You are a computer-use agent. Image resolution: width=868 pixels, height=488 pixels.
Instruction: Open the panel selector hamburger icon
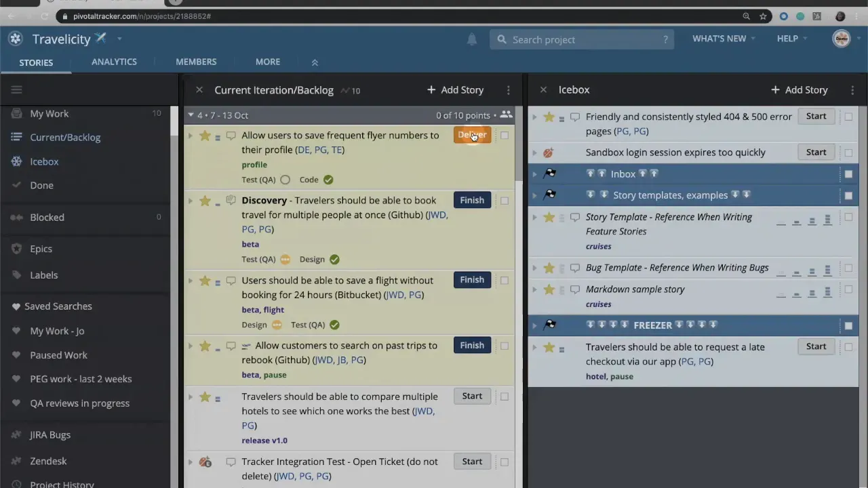coord(16,89)
